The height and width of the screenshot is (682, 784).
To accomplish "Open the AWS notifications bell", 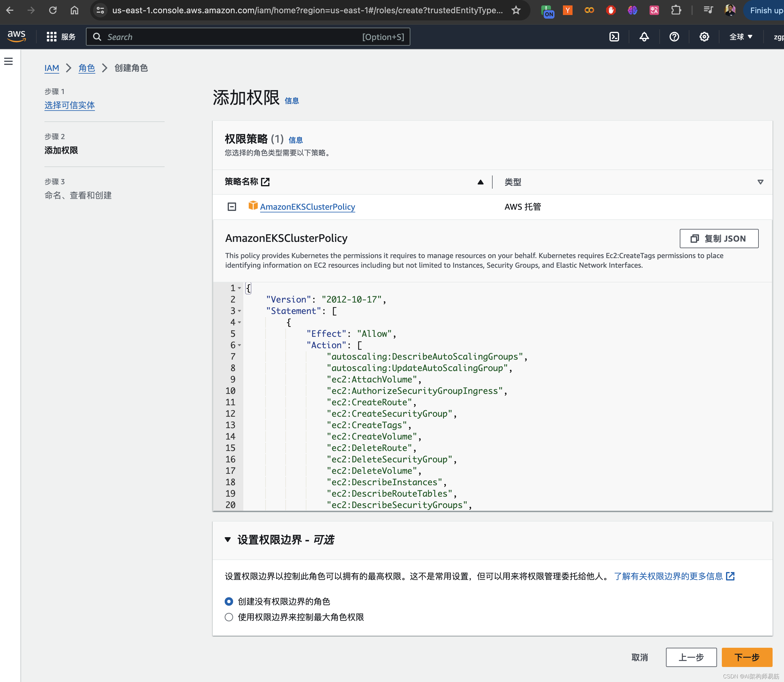I will [644, 37].
